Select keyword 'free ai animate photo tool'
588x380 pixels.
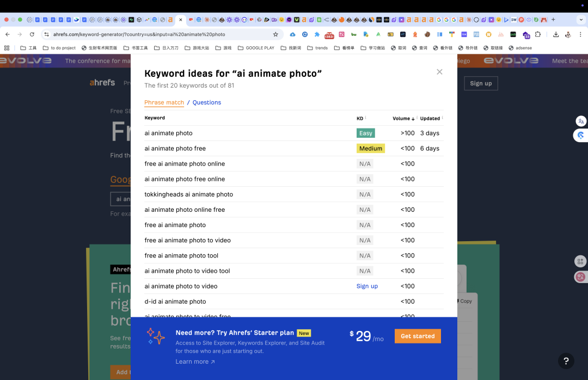click(181, 255)
